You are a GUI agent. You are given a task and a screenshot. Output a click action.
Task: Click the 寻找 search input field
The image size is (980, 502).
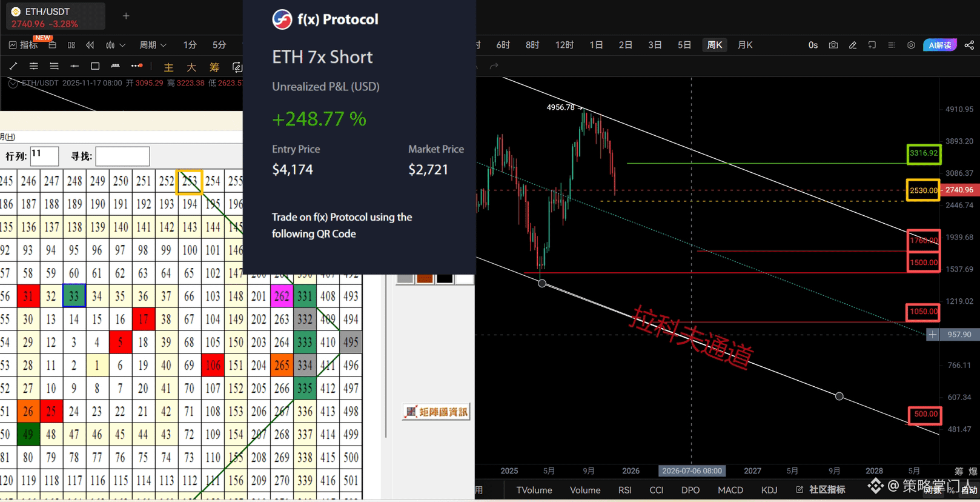pyautogui.click(x=122, y=156)
